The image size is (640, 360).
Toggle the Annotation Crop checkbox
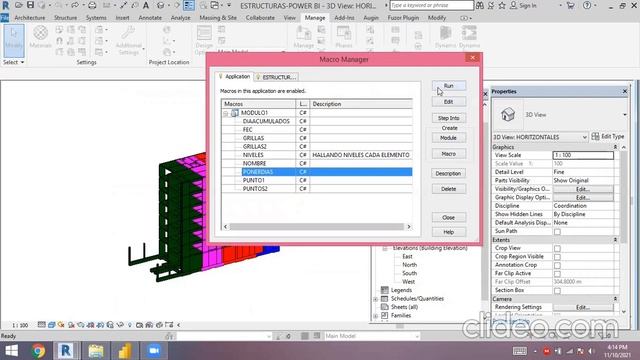point(557,265)
